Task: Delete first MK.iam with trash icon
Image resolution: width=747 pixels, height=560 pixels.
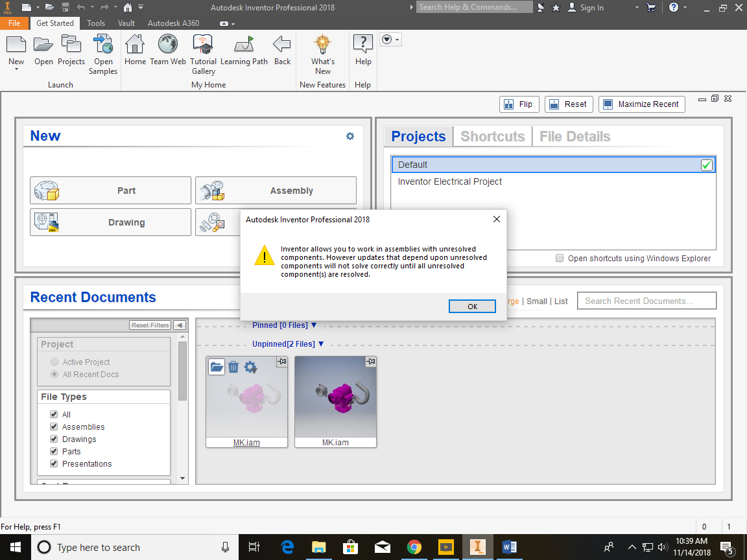Action: tap(233, 367)
